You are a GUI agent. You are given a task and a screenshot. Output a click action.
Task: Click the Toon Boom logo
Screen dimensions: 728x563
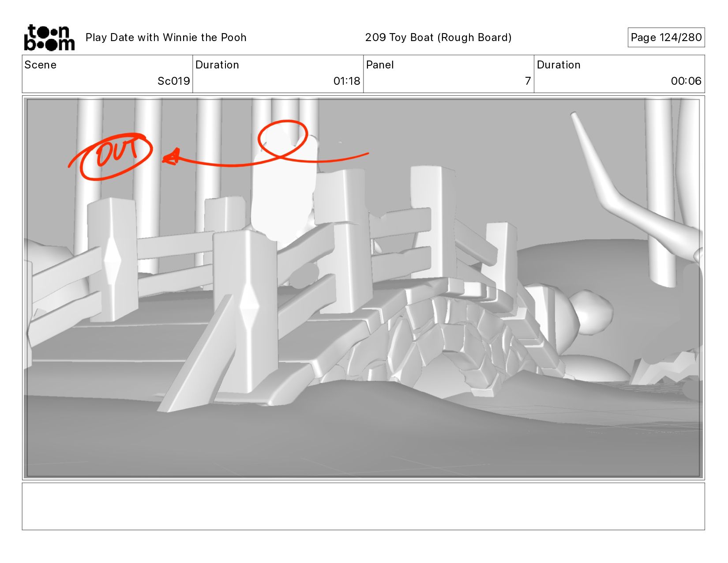click(x=49, y=38)
